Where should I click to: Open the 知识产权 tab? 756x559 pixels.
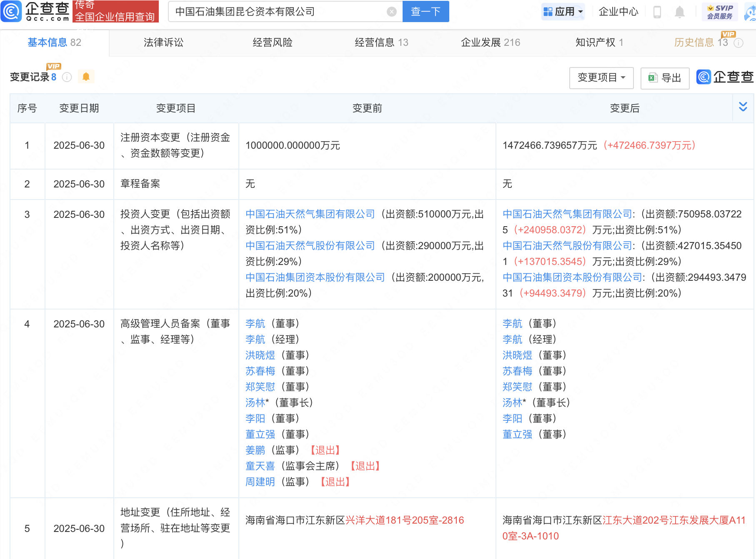(x=599, y=42)
